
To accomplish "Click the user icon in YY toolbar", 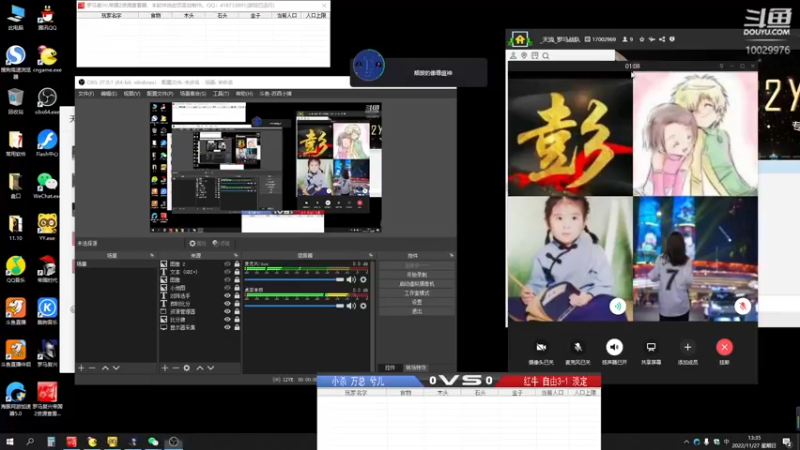I will click(x=513, y=56).
